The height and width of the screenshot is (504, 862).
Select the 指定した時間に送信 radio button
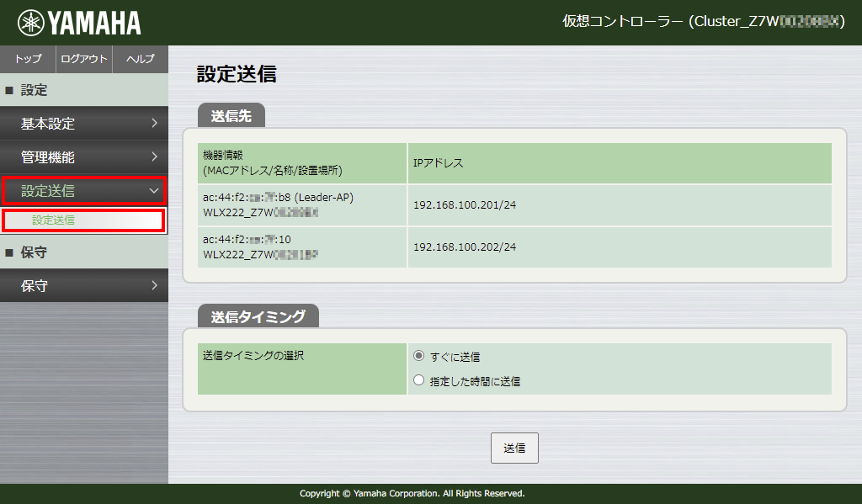pyautogui.click(x=418, y=379)
